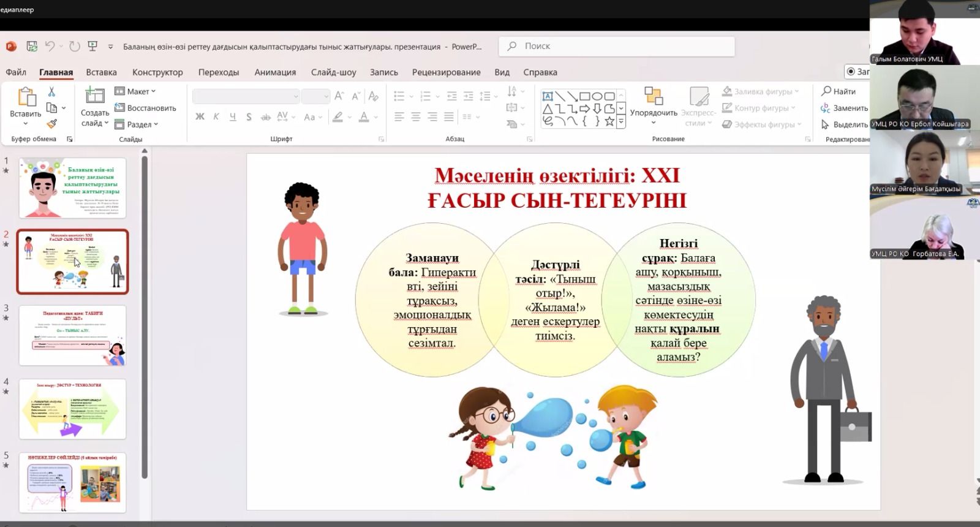Toggle underline (Ч) formatting
Image resolution: width=980 pixels, height=527 pixels.
click(x=233, y=116)
